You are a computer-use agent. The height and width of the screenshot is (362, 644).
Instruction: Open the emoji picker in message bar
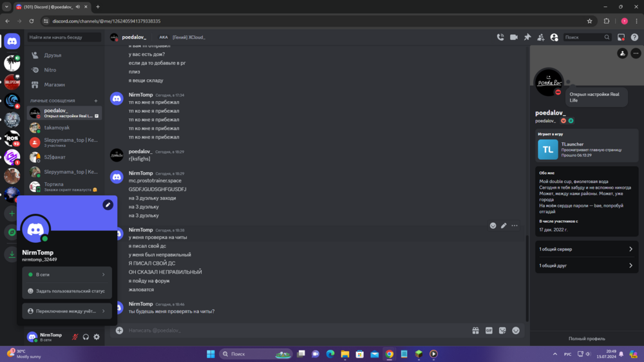(x=516, y=330)
